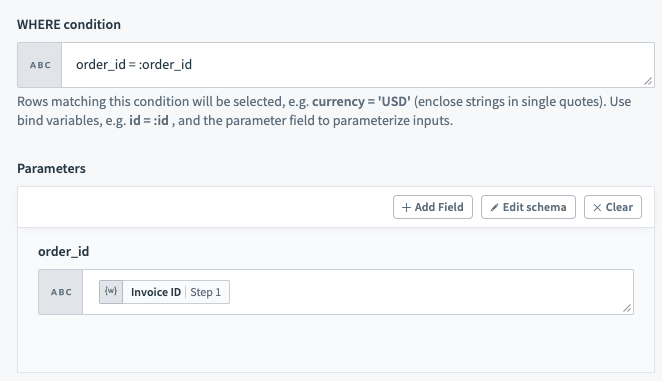Screen dimensions: 662x381
Task: Click the ABC type badge of WHERE condition
Action: click(x=40, y=65)
